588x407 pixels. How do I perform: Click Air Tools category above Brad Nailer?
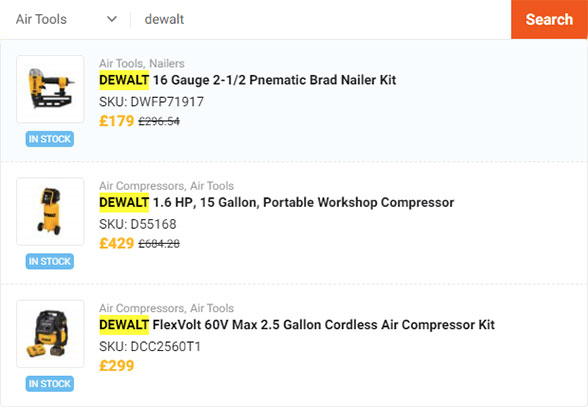[x=121, y=63]
